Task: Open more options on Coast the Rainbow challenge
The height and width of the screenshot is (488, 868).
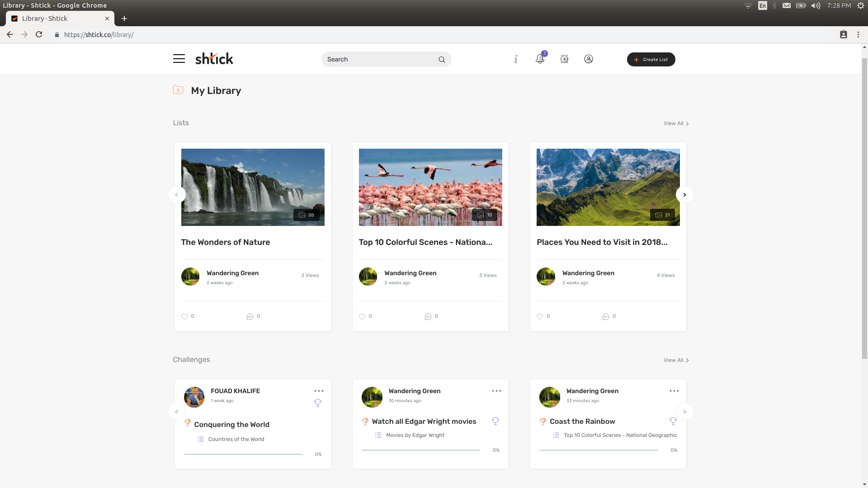Action: coord(674,391)
